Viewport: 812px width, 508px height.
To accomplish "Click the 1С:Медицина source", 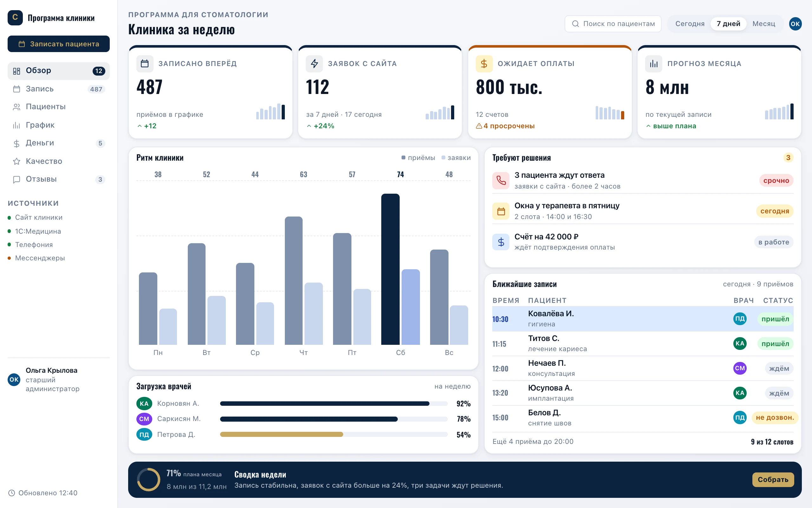I will pyautogui.click(x=34, y=231).
